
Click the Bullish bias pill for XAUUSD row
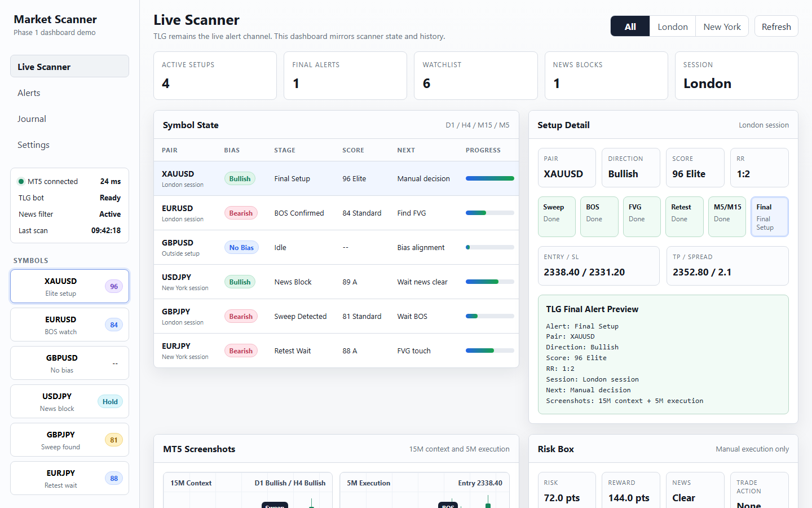coord(240,178)
